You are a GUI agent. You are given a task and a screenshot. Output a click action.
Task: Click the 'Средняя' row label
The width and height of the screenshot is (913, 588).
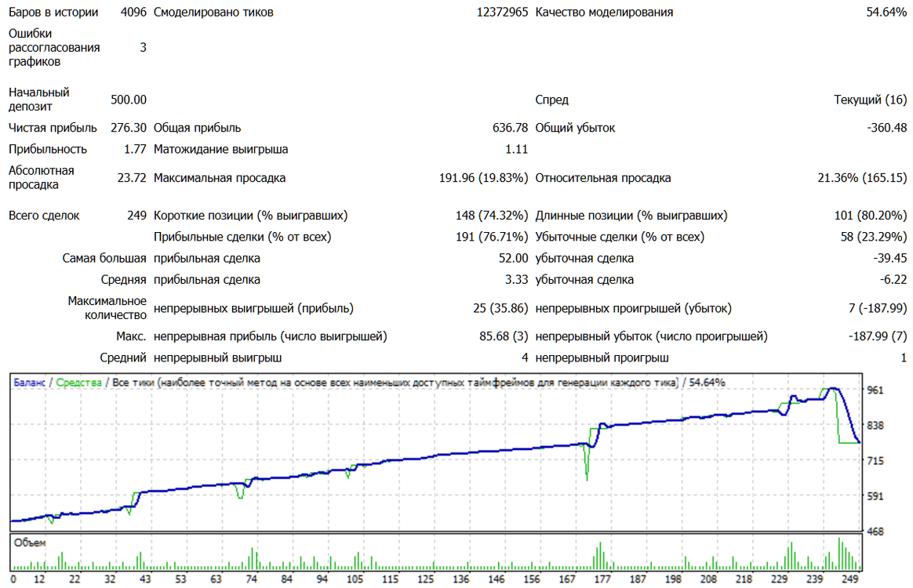tap(123, 280)
